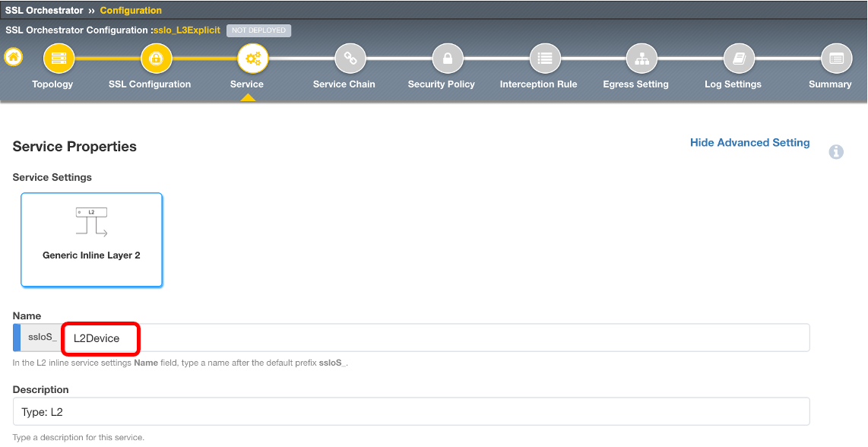Screen dimensions: 868x447
Task: Click the info help icon
Action: coord(836,152)
